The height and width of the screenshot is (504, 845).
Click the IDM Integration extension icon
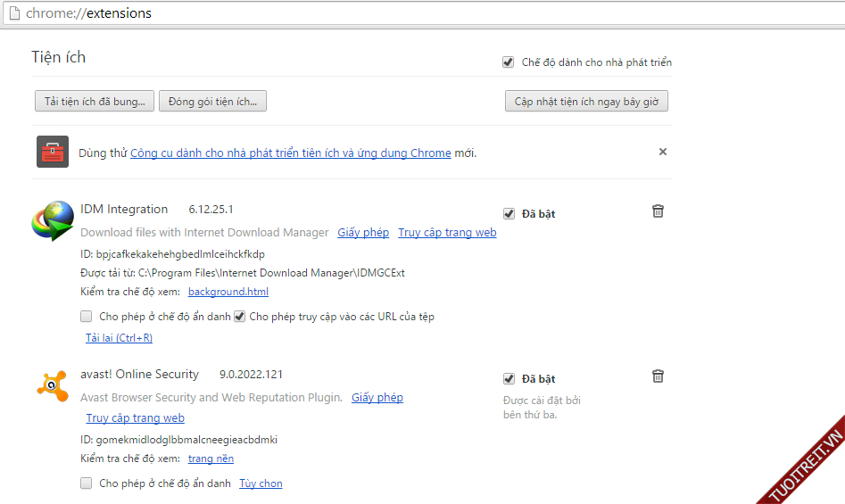(53, 220)
